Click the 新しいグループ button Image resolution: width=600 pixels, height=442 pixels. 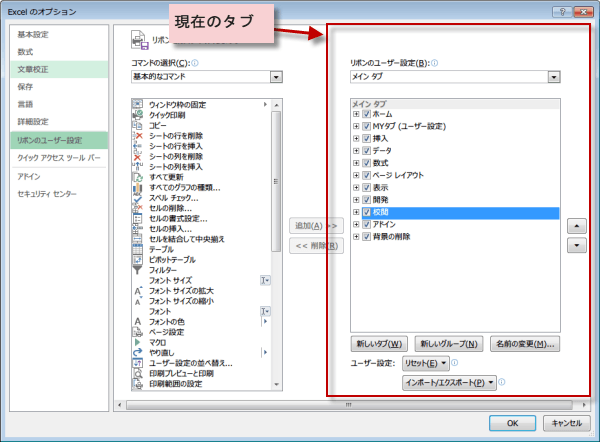coord(449,344)
